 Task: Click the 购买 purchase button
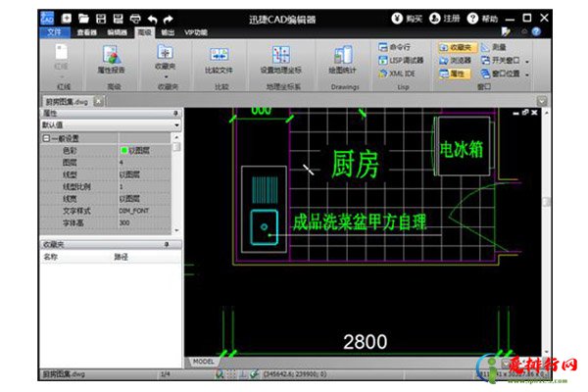coord(408,18)
